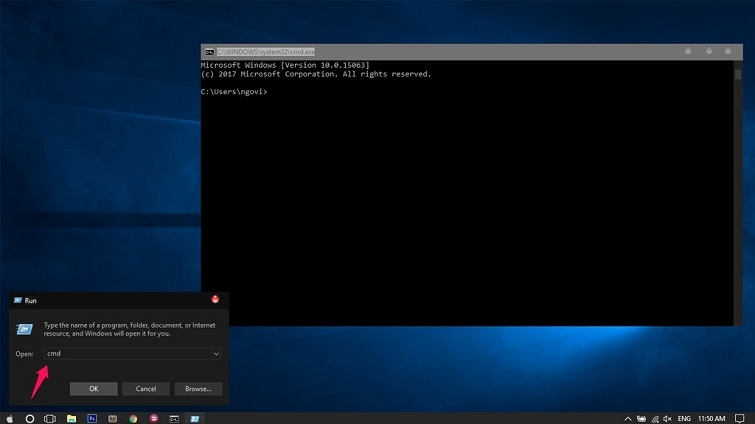Image resolution: width=755 pixels, height=424 pixels.
Task: Click the Start button on the taskbar
Action: click(x=9, y=417)
